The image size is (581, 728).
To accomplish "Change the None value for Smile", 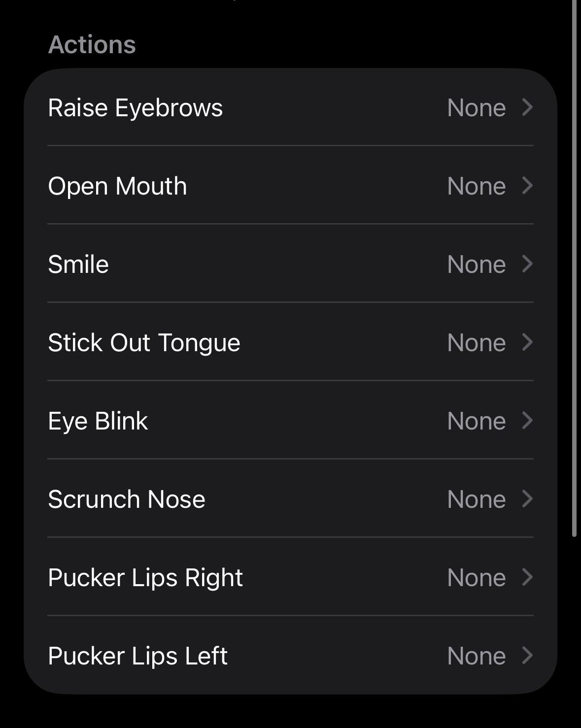I will [476, 264].
